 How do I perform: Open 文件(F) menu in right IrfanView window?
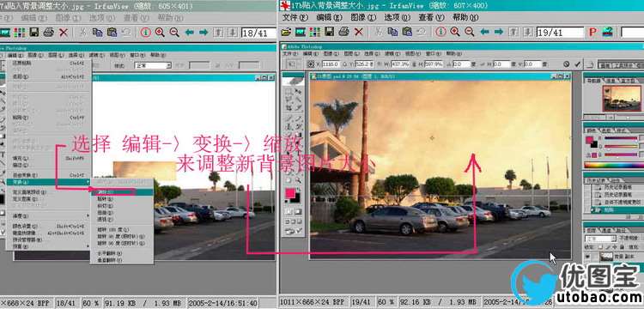coord(295,18)
